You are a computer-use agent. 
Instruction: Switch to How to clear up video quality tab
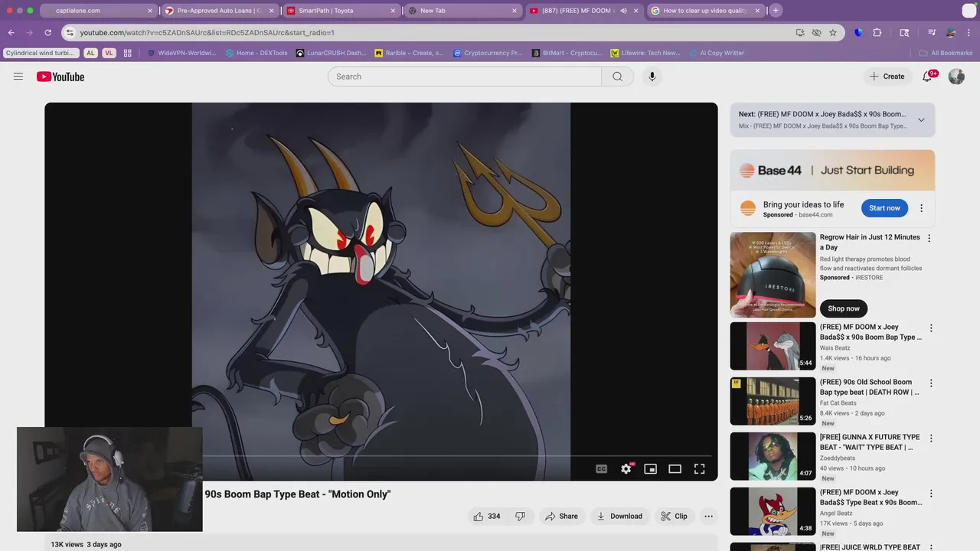coord(706,11)
